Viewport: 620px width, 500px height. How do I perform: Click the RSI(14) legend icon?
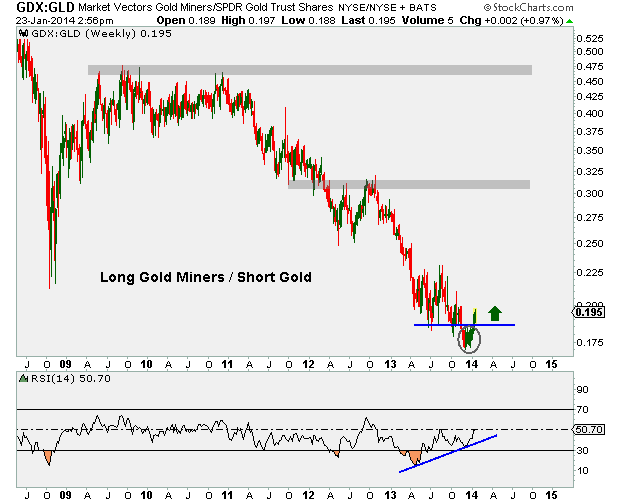[24, 379]
